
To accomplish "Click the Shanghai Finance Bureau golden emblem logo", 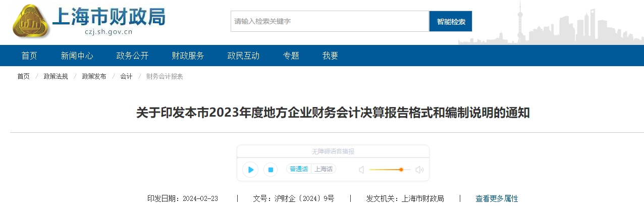I will (31, 21).
